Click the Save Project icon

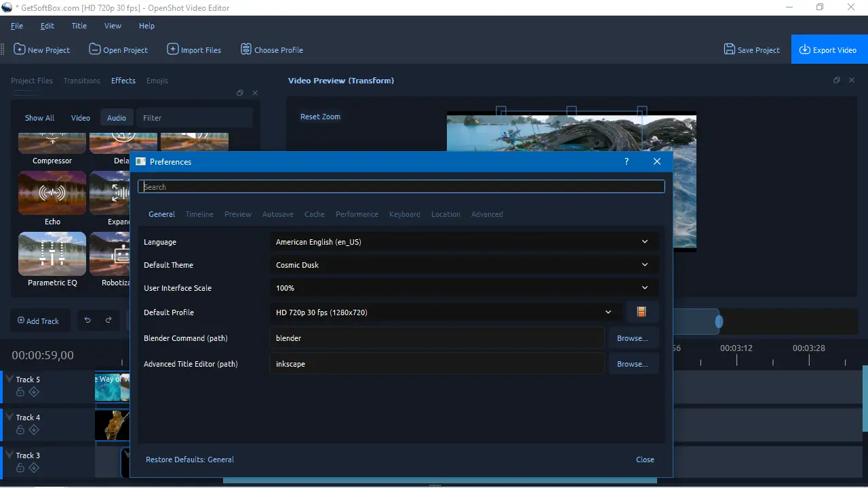(x=730, y=49)
